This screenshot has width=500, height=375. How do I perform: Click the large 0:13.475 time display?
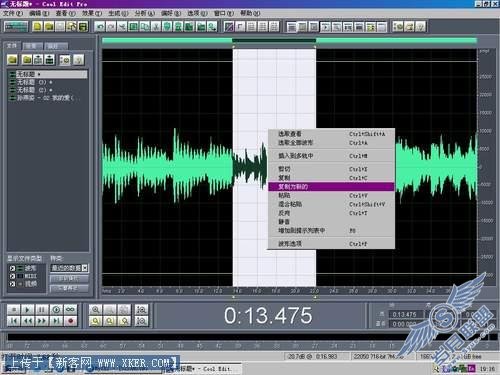268,316
